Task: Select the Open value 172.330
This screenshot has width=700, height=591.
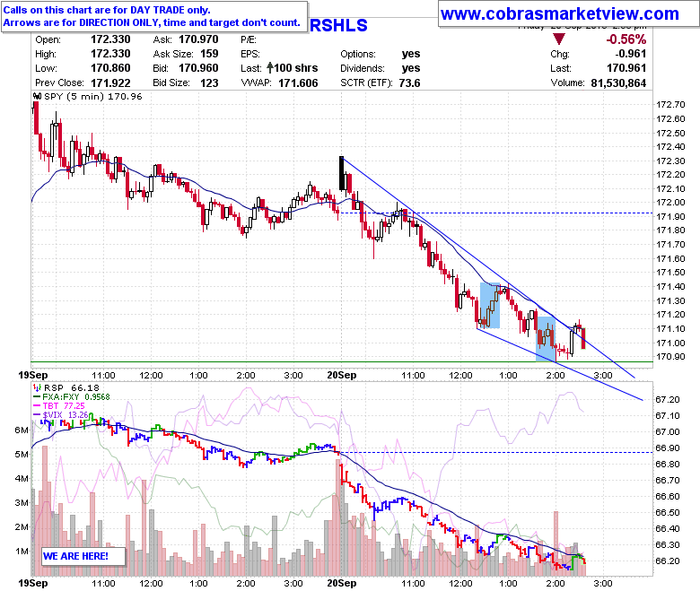Action: coord(110,39)
